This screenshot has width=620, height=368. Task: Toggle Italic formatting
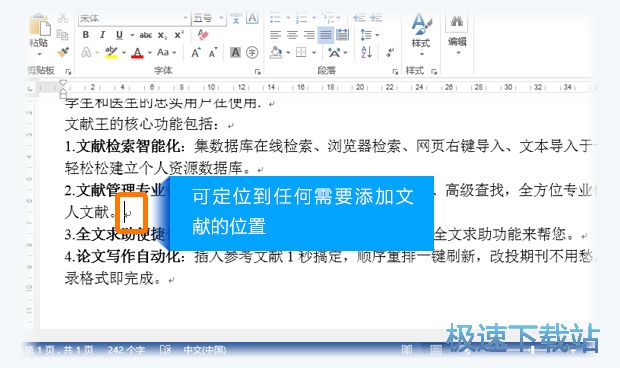(x=102, y=35)
